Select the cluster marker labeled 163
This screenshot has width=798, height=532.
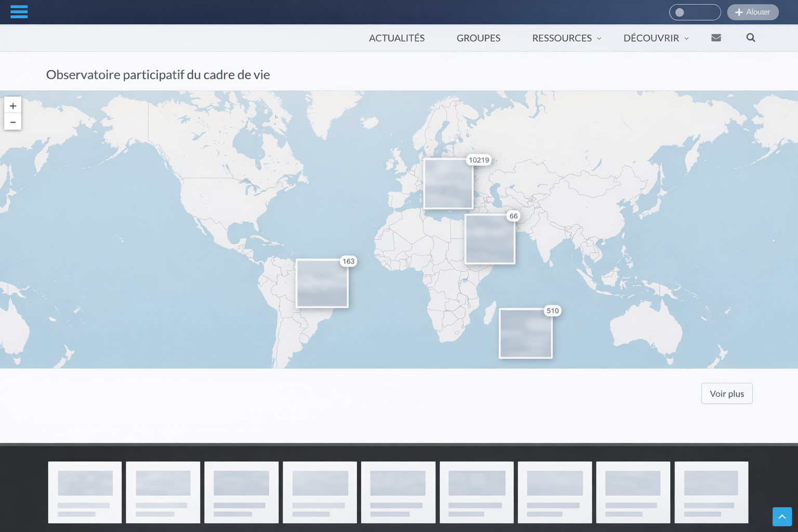pyautogui.click(x=322, y=283)
